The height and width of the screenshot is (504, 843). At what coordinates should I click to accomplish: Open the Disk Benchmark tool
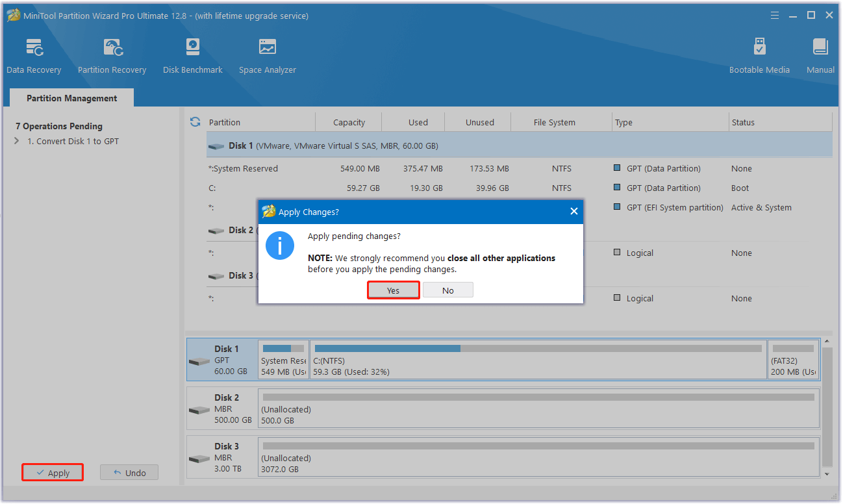click(193, 57)
